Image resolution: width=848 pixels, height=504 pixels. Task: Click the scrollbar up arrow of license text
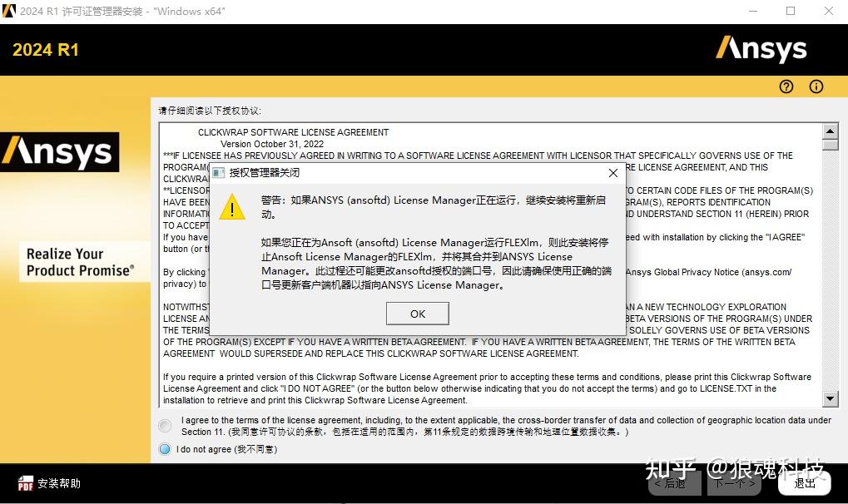831,131
